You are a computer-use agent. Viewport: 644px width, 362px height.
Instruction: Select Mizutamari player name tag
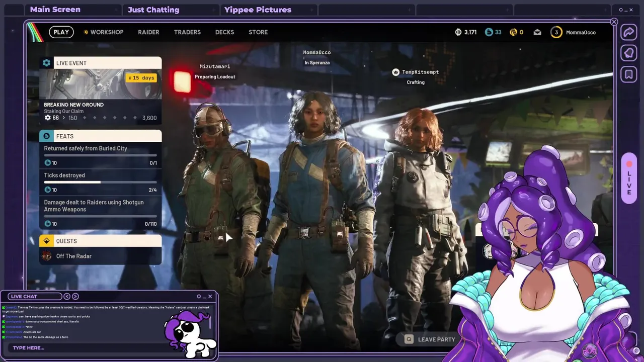pos(215,66)
